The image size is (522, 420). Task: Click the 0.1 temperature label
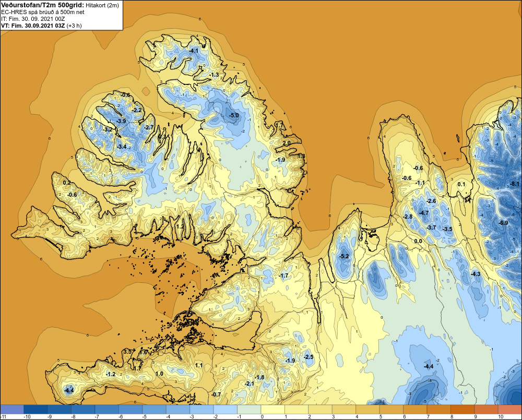pyautogui.click(x=461, y=184)
